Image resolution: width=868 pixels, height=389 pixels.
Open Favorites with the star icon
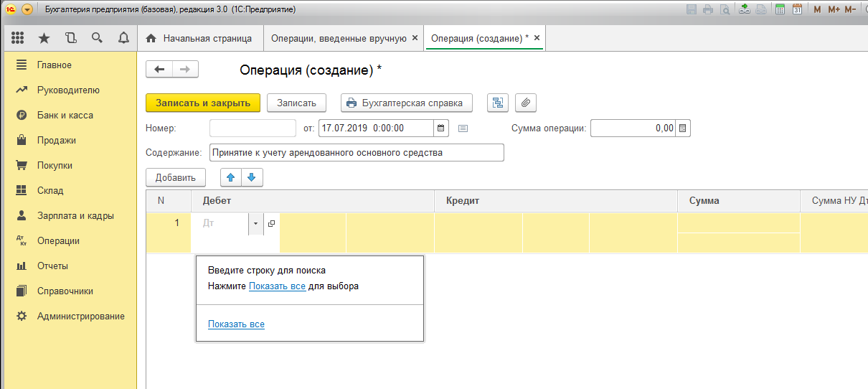pyautogui.click(x=44, y=38)
